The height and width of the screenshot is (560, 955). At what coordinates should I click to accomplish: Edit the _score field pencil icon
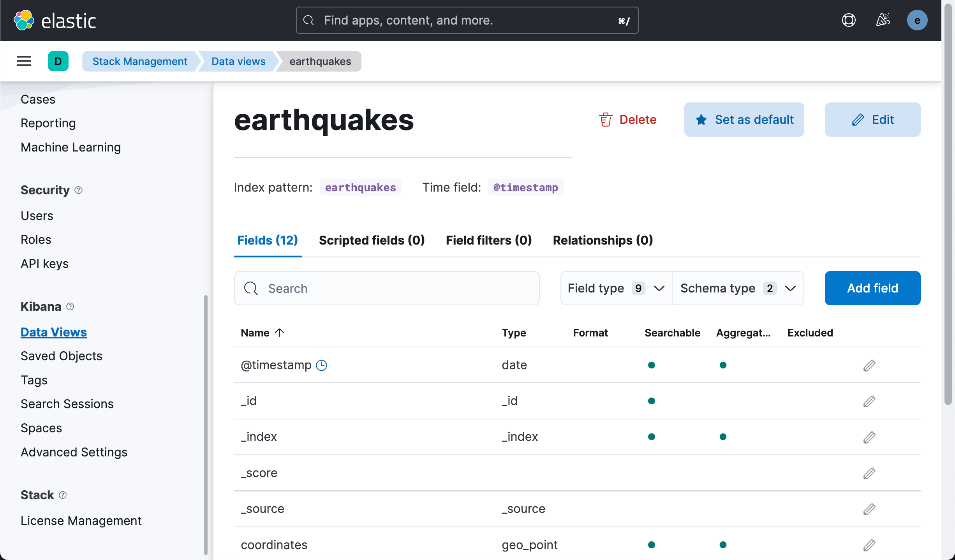point(869,473)
